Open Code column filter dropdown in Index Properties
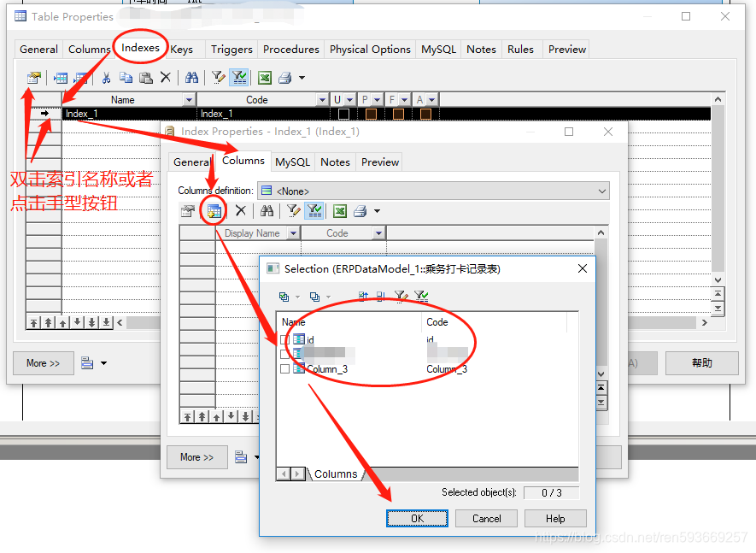 (379, 233)
